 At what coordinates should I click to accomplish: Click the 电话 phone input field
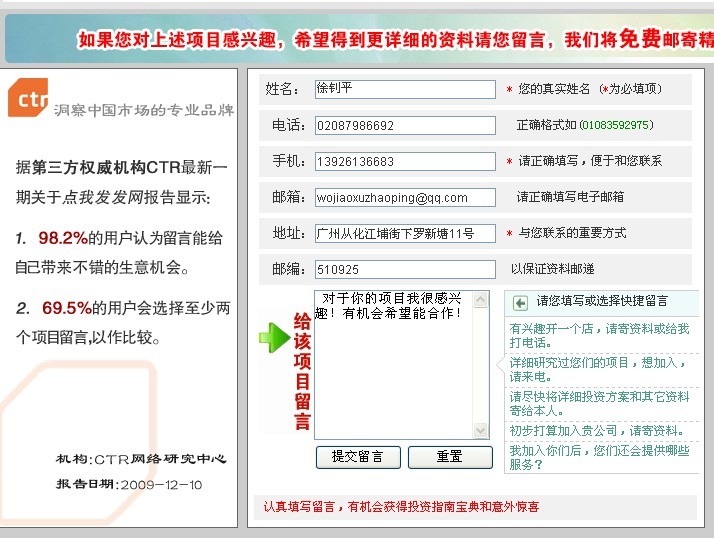pyautogui.click(x=405, y=125)
